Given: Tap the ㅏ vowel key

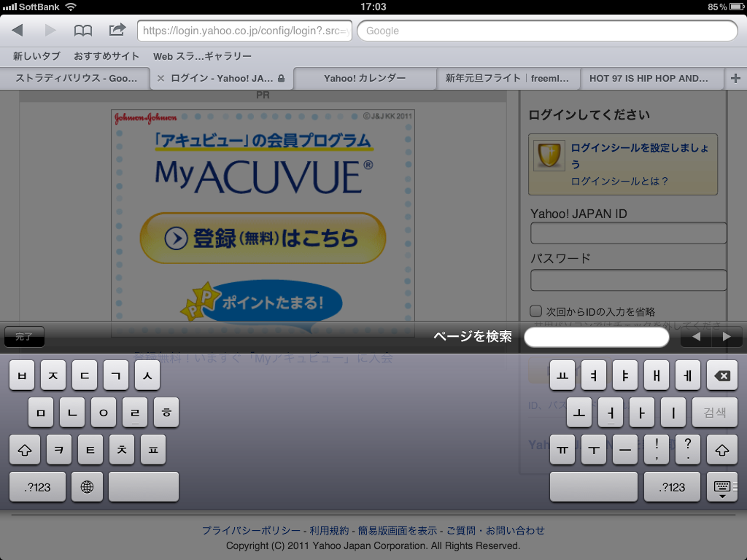Looking at the screenshot, I should (642, 413).
